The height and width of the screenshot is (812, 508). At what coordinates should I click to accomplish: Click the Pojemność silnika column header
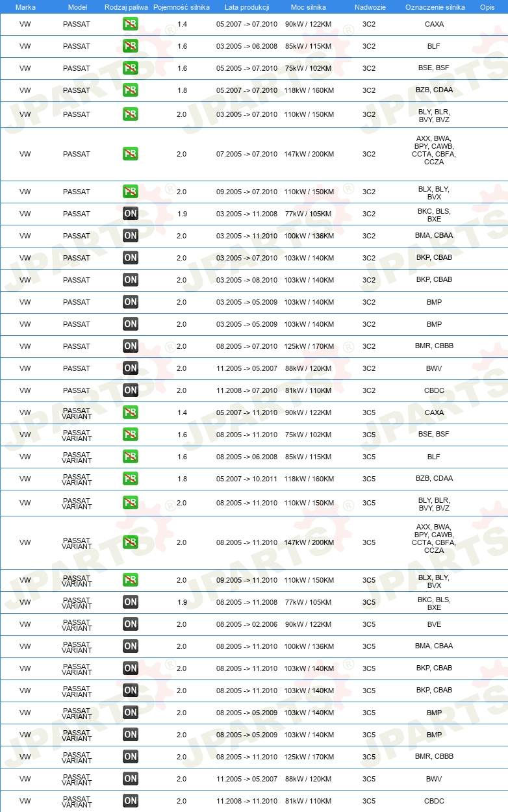pyautogui.click(x=181, y=6)
